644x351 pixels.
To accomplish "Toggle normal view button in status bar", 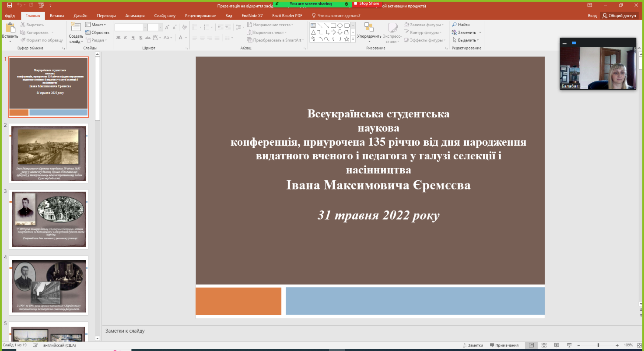I will point(531,345).
